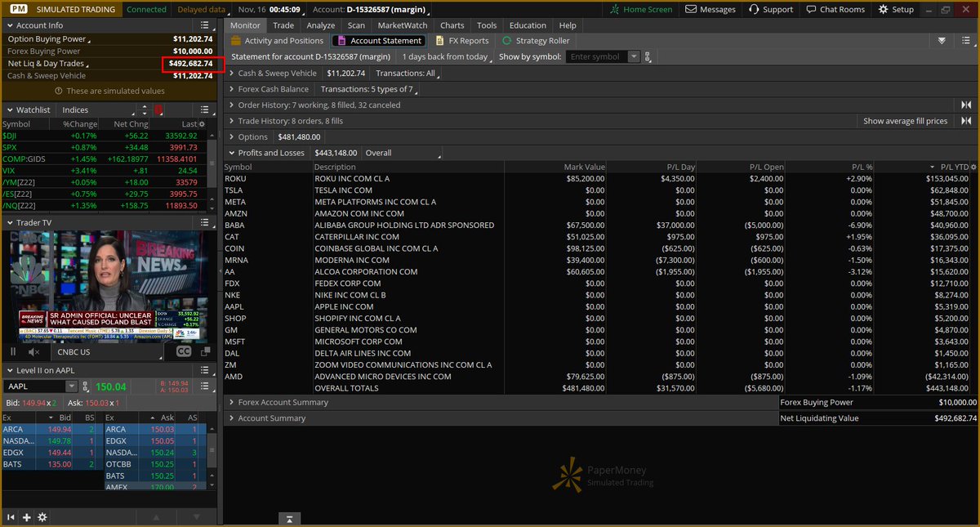Image resolution: width=980 pixels, height=527 pixels.
Task: Open Indices watchlist selector dropdown
Action: click(x=98, y=109)
